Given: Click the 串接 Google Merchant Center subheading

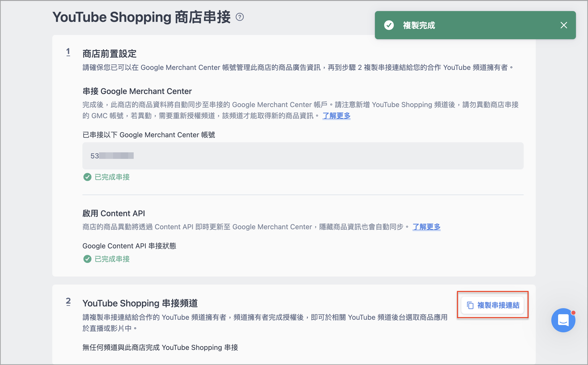Looking at the screenshot, I should point(137,91).
